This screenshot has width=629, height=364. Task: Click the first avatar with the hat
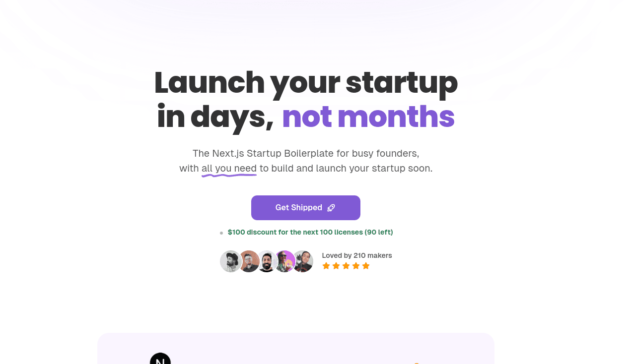tap(230, 261)
